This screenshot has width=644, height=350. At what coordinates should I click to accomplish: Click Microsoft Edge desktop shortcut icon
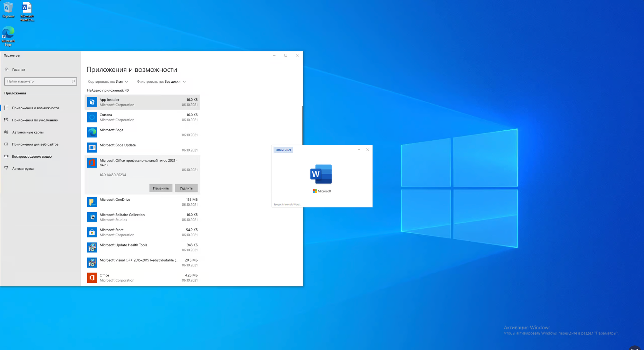(8, 33)
